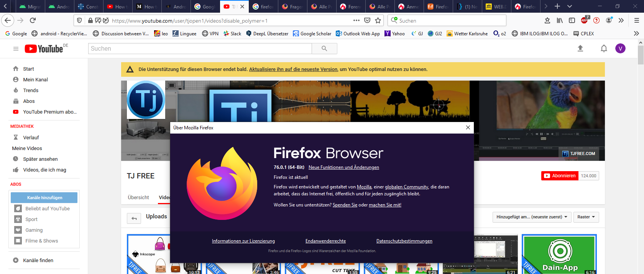Screen dimensions: 644x274
Task: Click Aktualisiere ihn auf die neueste Version
Action: pos(293,69)
